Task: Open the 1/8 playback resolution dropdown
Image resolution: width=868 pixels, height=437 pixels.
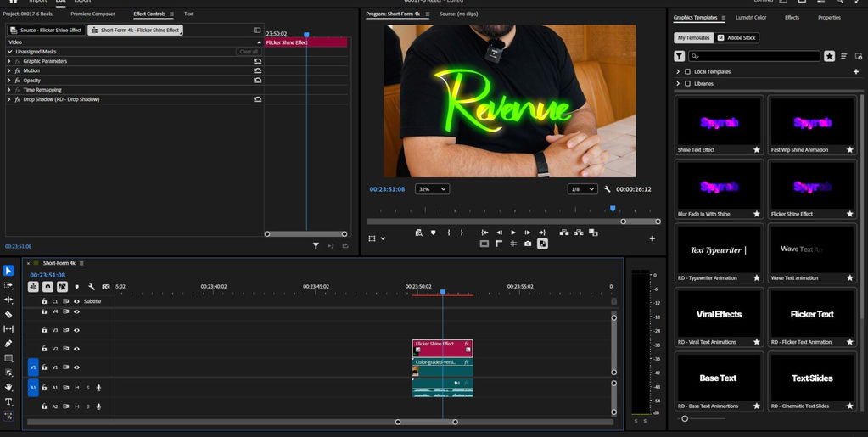Action: click(x=582, y=189)
